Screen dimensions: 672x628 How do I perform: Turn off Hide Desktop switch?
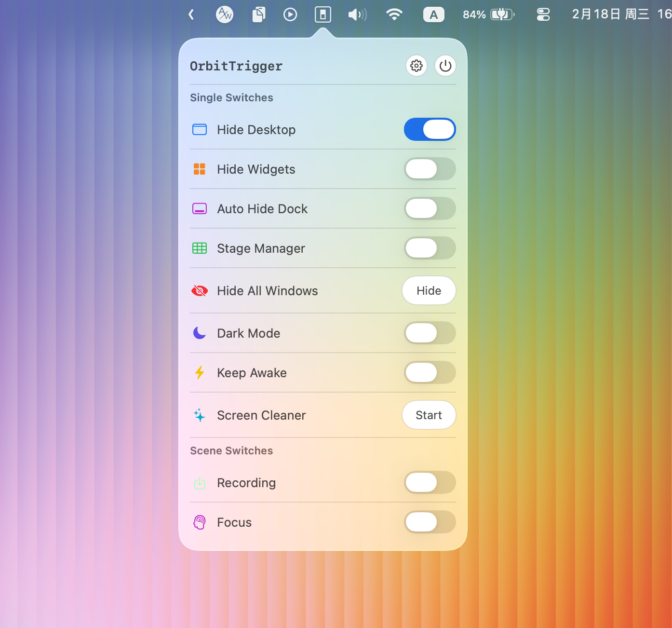pyautogui.click(x=430, y=129)
